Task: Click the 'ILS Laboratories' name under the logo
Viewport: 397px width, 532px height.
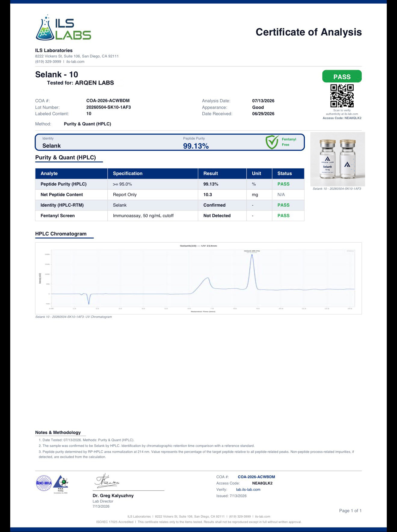Action: pos(54,50)
